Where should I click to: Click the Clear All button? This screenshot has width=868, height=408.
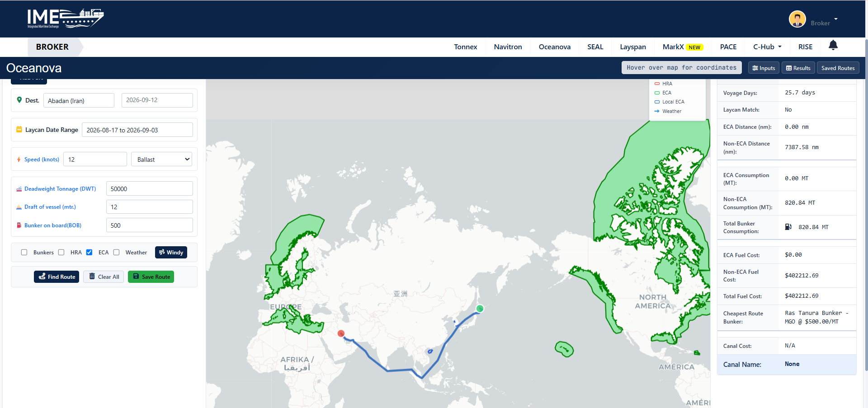[x=104, y=277]
